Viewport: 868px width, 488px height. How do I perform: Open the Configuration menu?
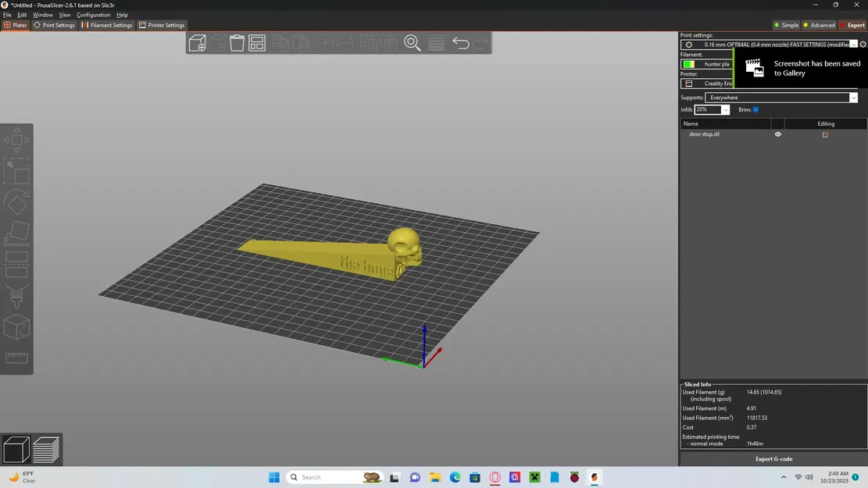click(x=93, y=15)
